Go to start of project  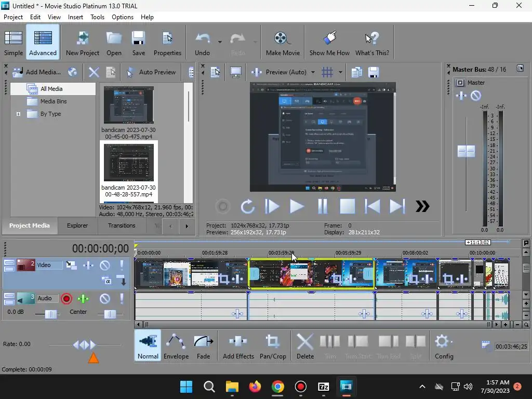click(x=372, y=206)
